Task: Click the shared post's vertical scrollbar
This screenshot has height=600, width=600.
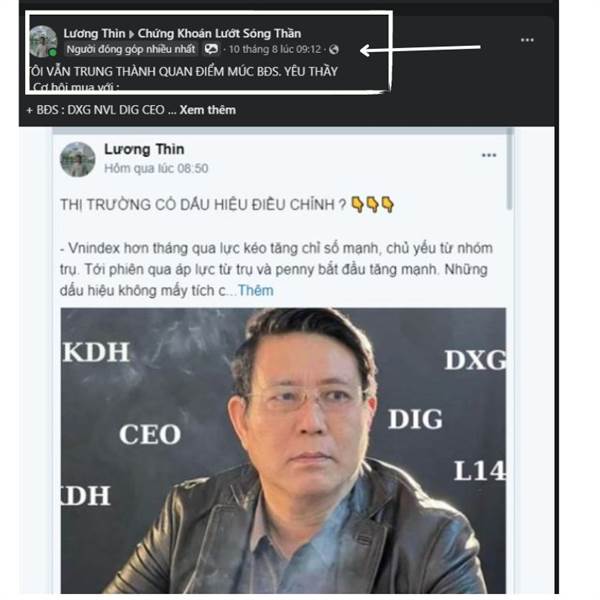Action: tap(510, 170)
